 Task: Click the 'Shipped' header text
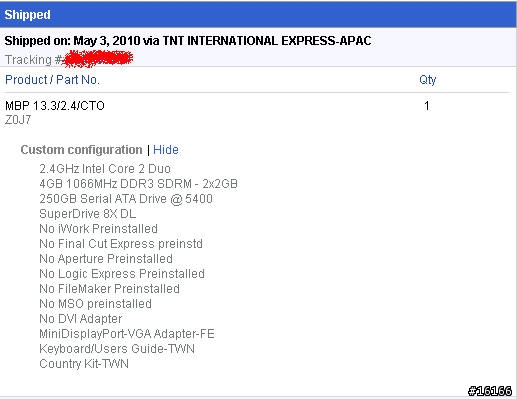tap(27, 15)
